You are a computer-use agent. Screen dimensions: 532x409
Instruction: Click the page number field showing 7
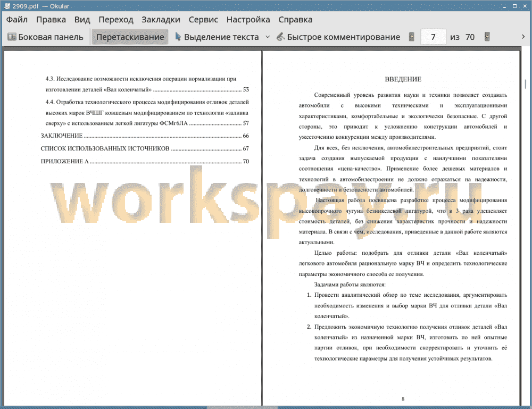click(433, 37)
